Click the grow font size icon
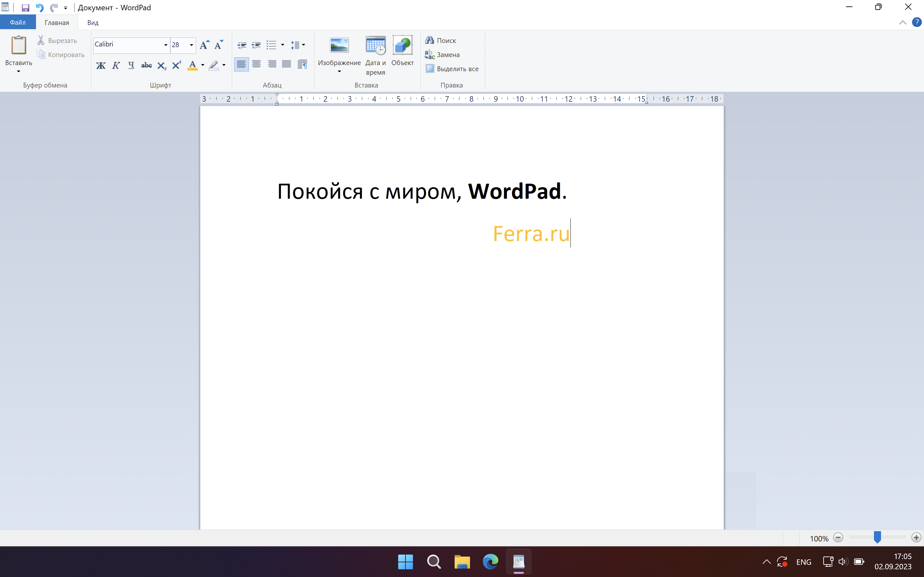Image resolution: width=924 pixels, height=577 pixels. pyautogui.click(x=204, y=45)
